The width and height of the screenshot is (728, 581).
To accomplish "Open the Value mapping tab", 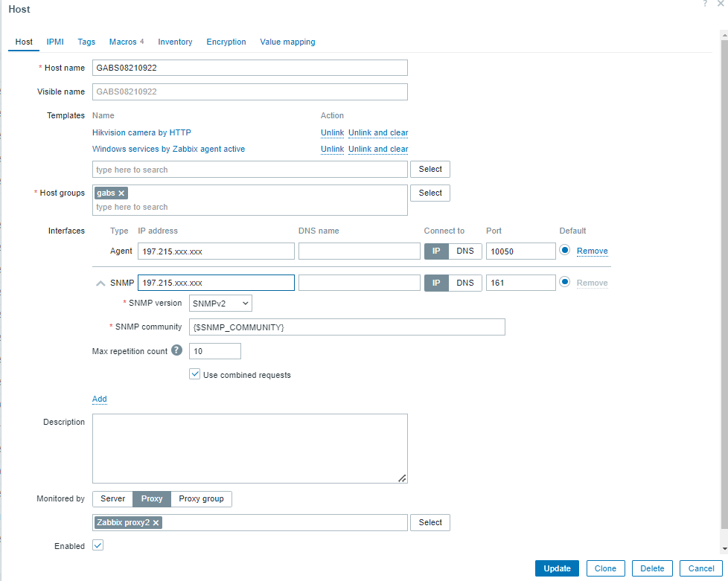I will point(287,42).
